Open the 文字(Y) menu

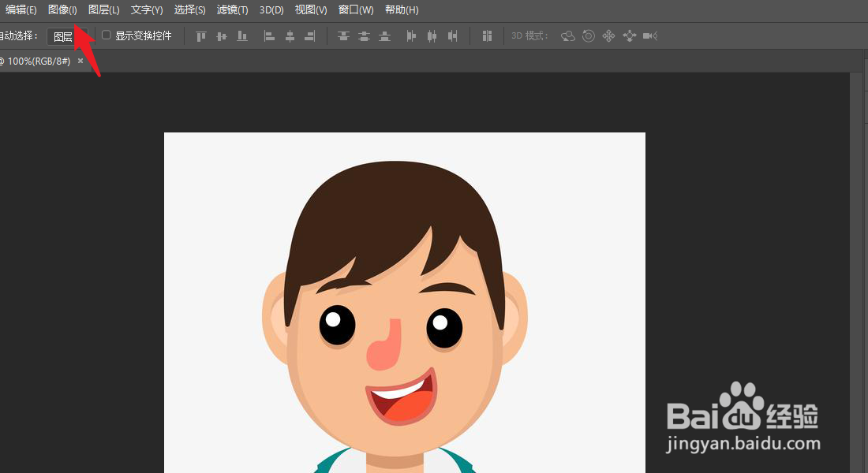tap(147, 10)
